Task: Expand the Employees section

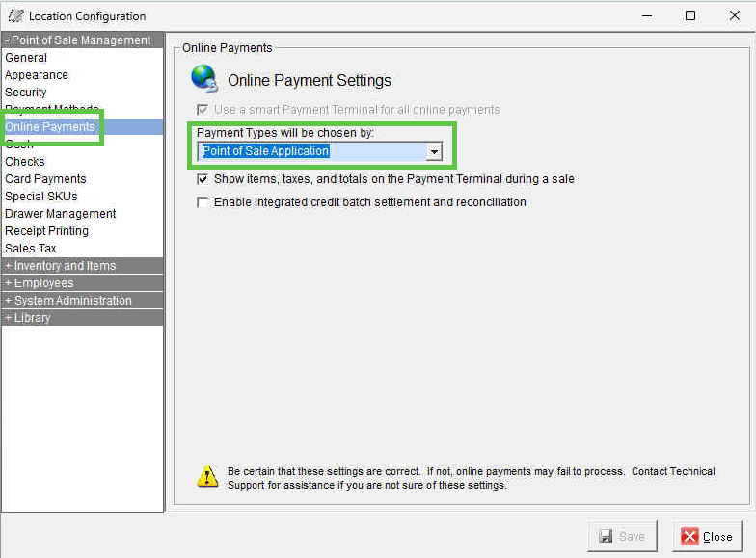Action: [x=82, y=283]
